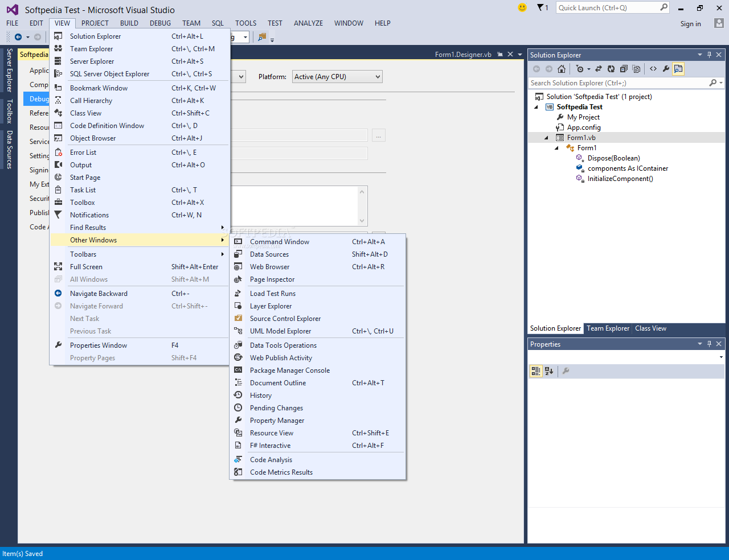Select components As IContainer item
The image size is (729, 560).
click(628, 168)
